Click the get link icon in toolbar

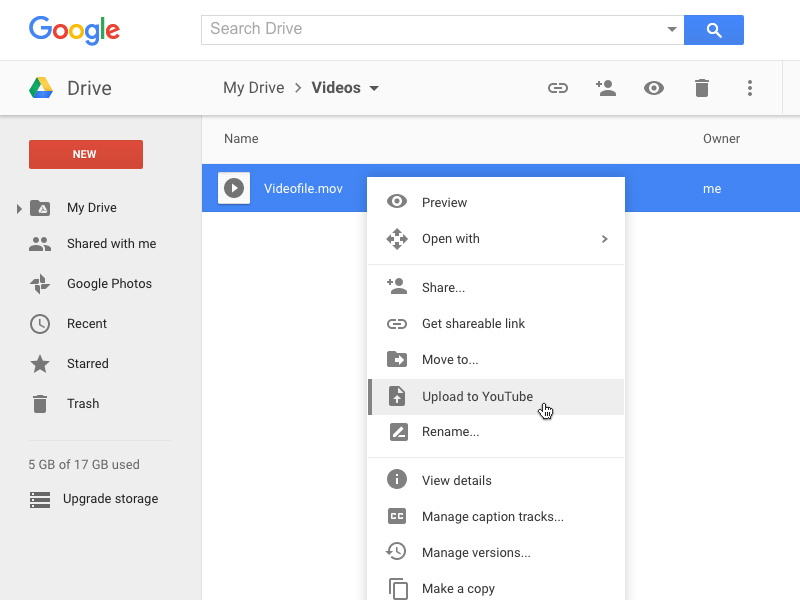click(x=558, y=88)
